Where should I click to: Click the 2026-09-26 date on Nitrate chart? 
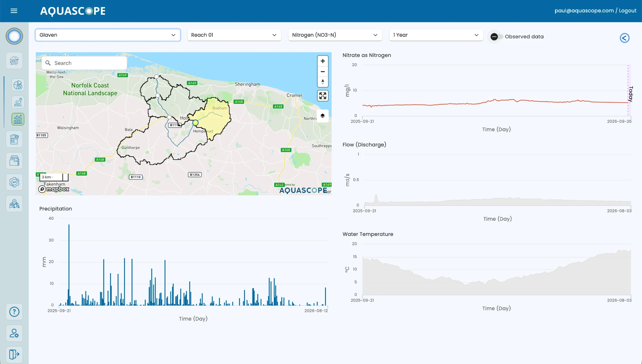click(x=619, y=122)
